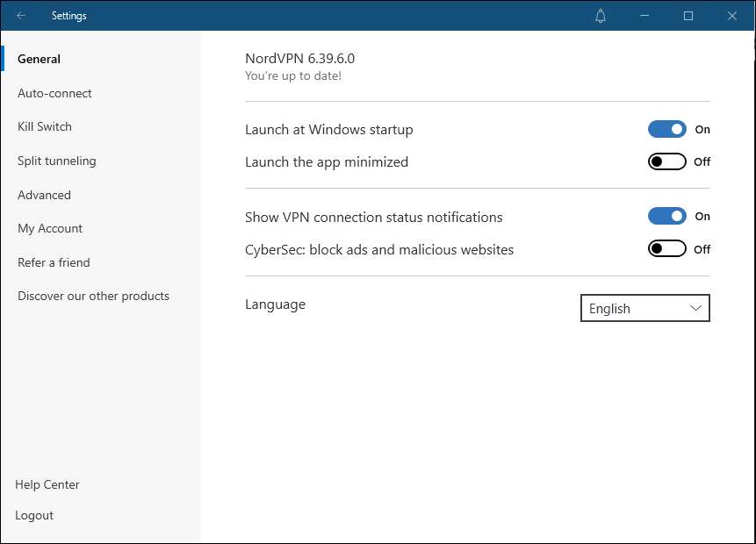Image resolution: width=756 pixels, height=544 pixels.
Task: Open Advanced settings section
Action: (x=44, y=195)
